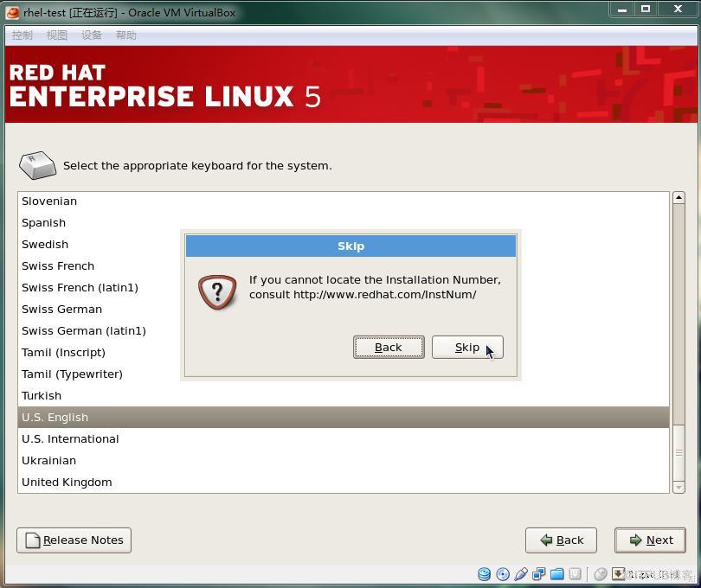Open the 设备 menu

(92, 35)
